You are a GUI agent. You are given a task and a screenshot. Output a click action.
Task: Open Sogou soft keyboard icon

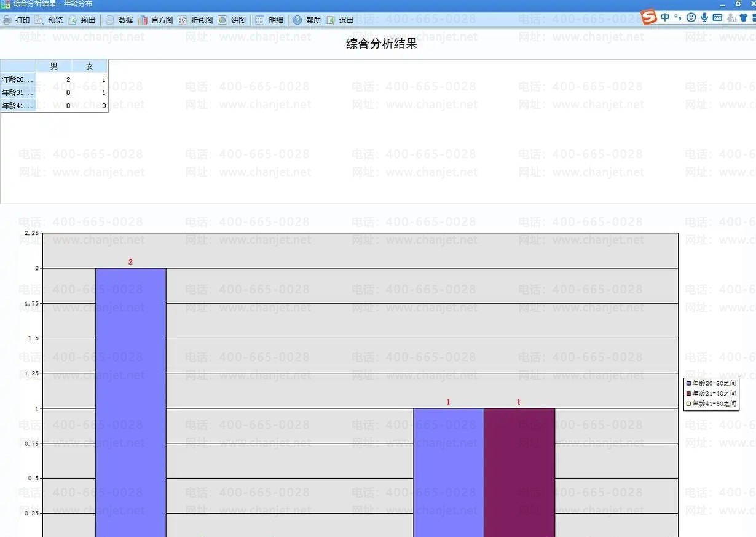717,17
